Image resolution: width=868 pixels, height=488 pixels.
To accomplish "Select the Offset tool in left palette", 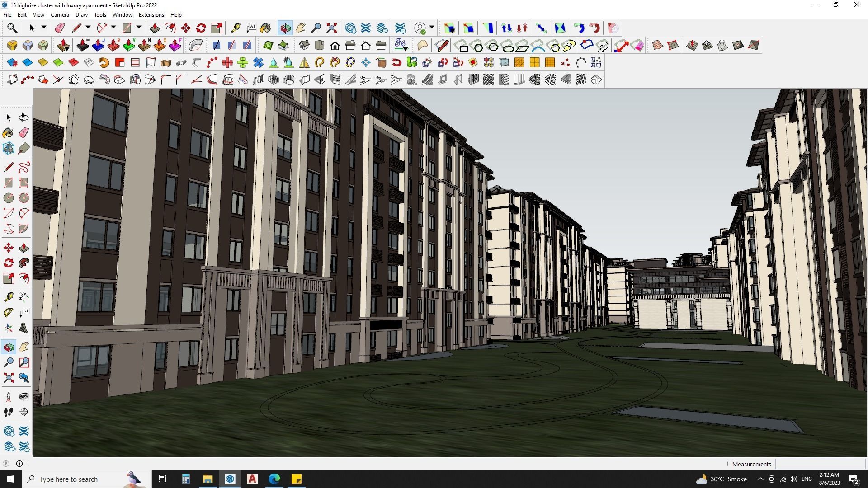I will point(24,278).
